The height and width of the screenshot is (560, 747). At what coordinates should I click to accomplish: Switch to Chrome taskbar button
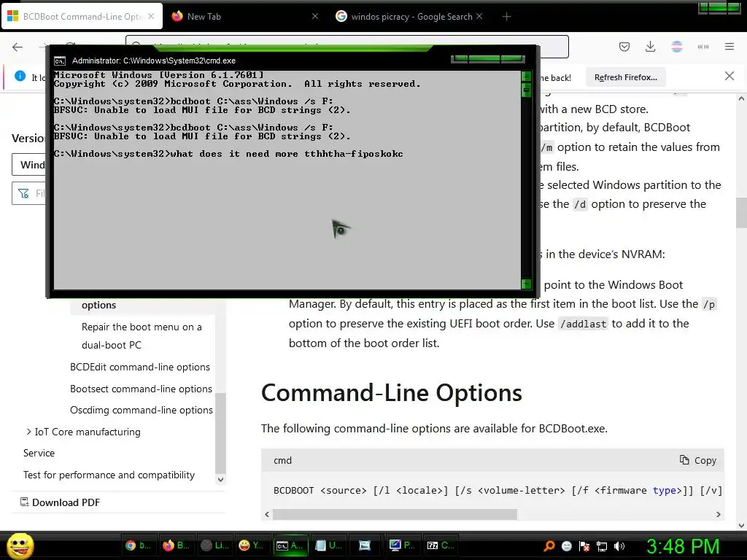138,545
